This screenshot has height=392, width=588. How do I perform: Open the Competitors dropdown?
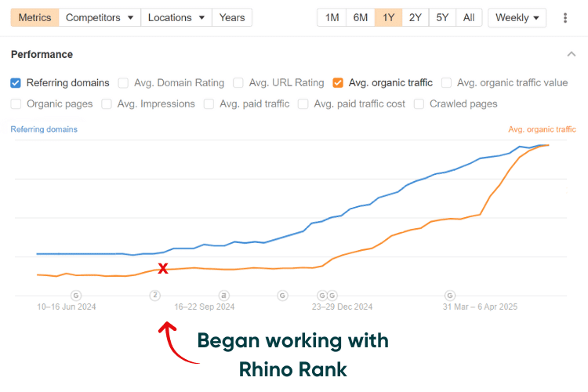(x=100, y=17)
